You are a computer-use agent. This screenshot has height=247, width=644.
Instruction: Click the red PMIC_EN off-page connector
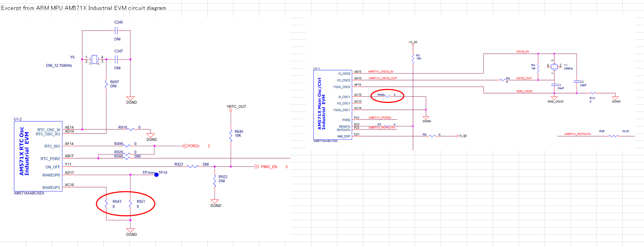[x=266, y=166]
